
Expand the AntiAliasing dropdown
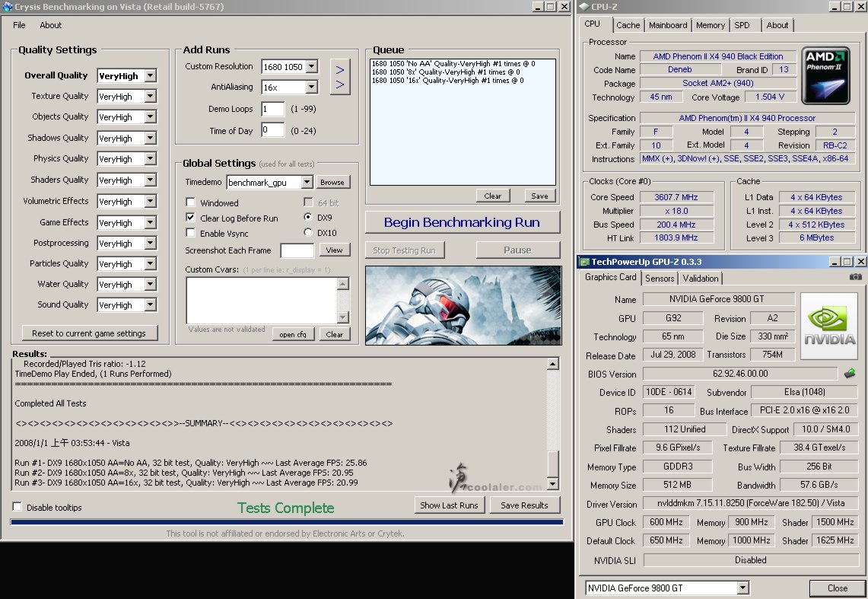tap(312, 87)
